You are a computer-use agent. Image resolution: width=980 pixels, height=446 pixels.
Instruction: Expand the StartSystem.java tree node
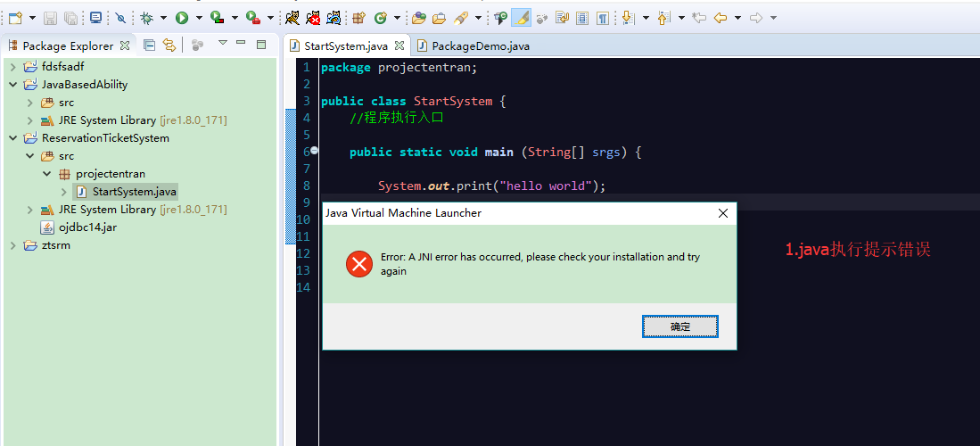pyautogui.click(x=64, y=192)
